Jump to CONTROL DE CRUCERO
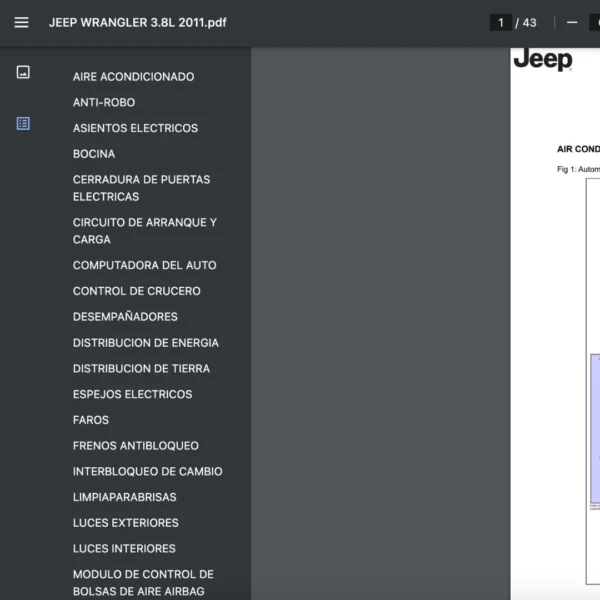 [136, 292]
